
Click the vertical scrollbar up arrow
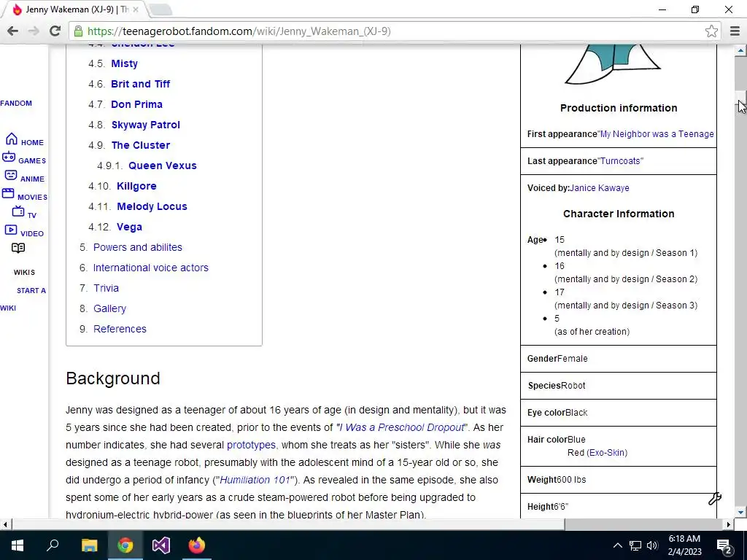740,50
